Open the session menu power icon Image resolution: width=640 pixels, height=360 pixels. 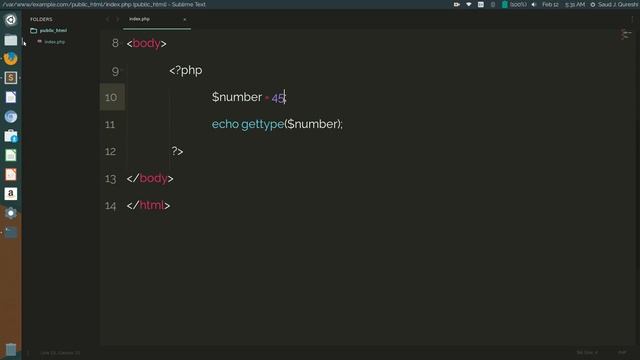click(x=593, y=4)
